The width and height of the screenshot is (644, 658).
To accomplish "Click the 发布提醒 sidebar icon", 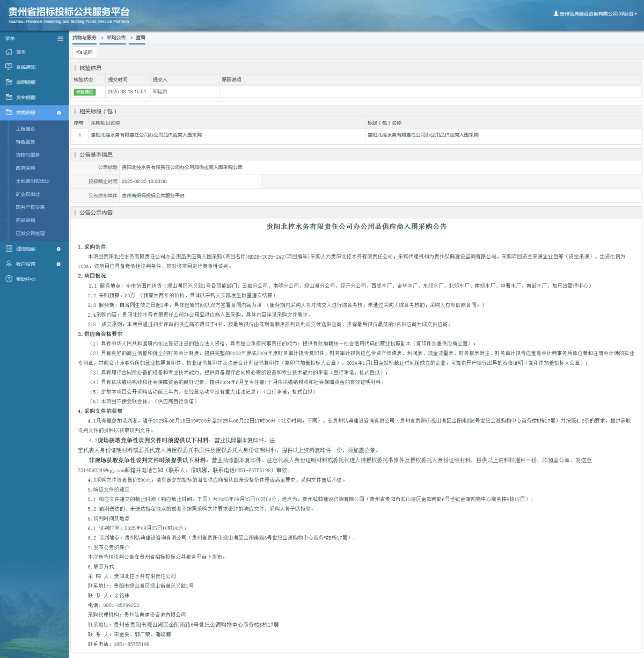I will pyautogui.click(x=9, y=97).
